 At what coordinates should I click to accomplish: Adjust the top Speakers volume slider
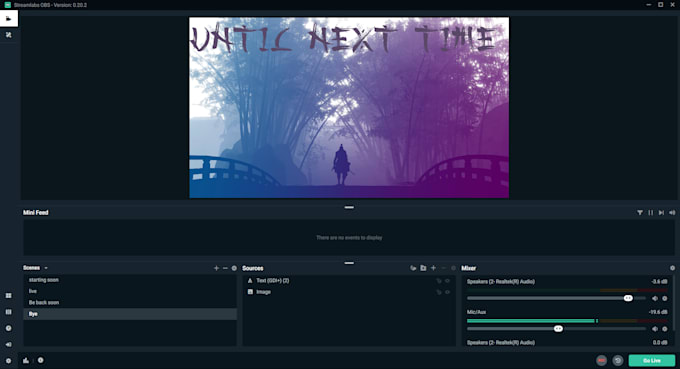(x=556, y=298)
